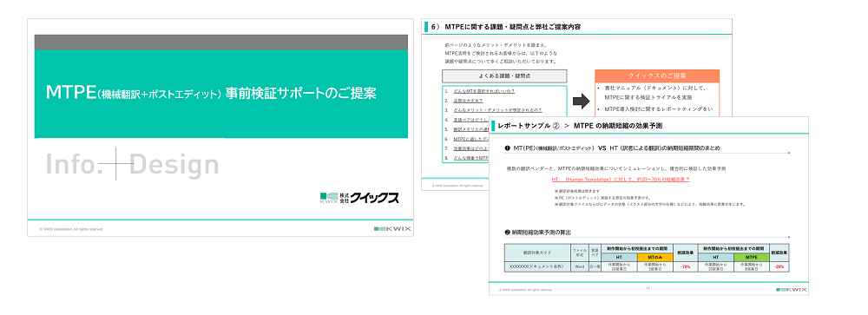Click the black circled number 1 bullet
This screenshot has width=868, height=315.
(x=508, y=148)
